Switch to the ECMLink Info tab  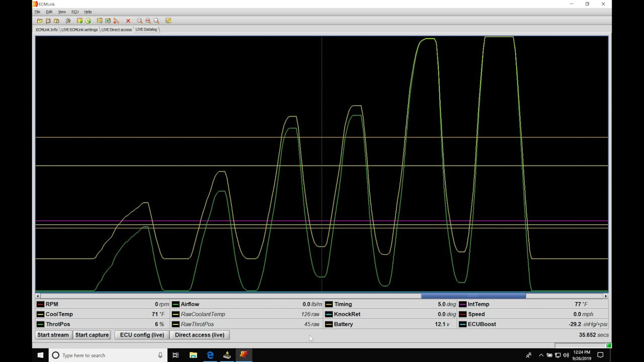46,29
